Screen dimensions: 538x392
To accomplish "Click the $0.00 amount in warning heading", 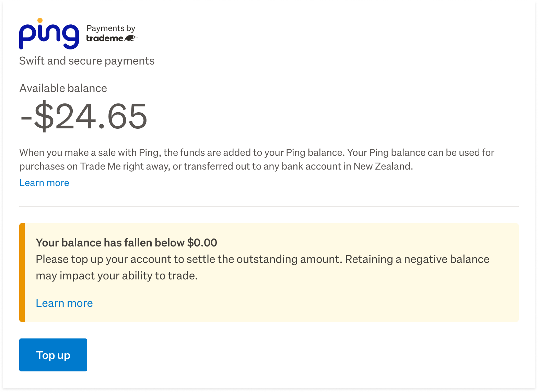I will [202, 243].
